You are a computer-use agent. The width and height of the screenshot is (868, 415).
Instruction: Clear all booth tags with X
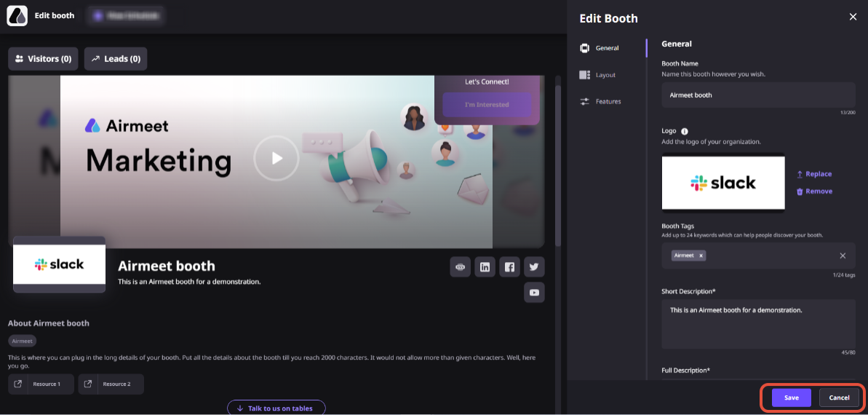tap(843, 256)
